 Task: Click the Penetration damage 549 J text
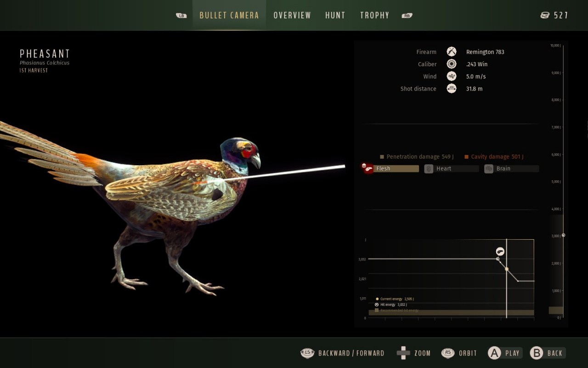[x=420, y=157]
